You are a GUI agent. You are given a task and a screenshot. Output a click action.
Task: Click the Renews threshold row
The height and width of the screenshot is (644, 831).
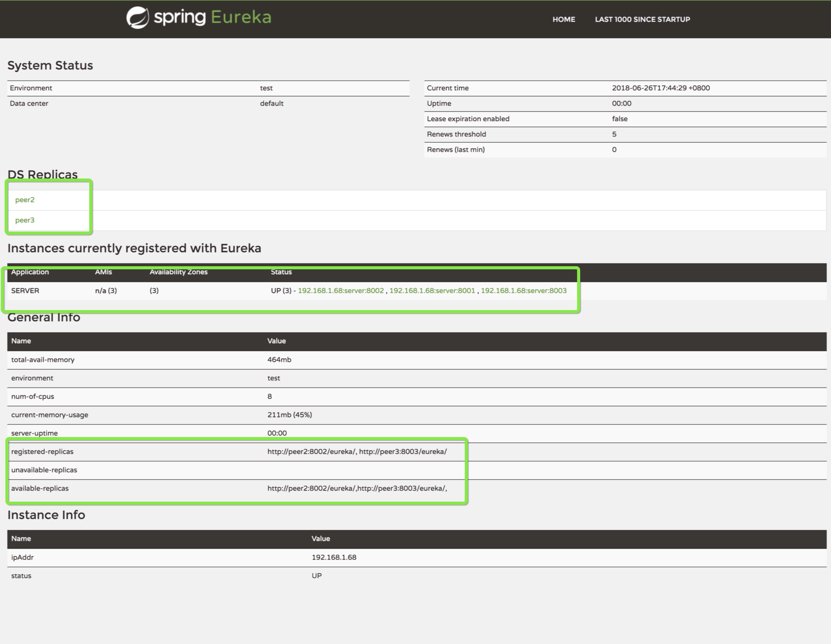point(456,134)
